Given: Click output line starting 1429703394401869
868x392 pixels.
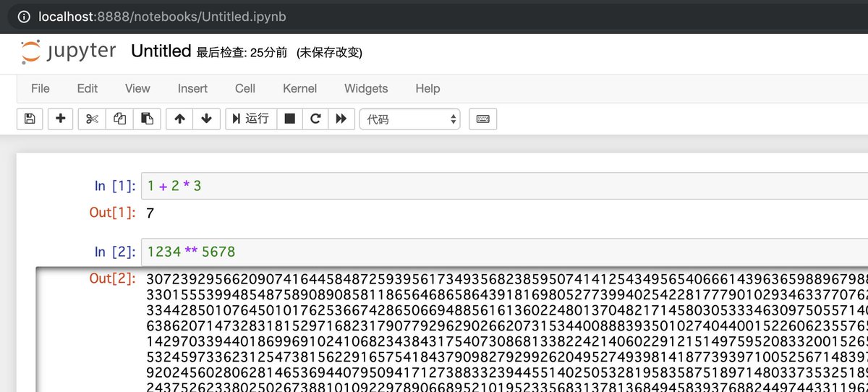Looking at the screenshot, I should pos(506,340).
